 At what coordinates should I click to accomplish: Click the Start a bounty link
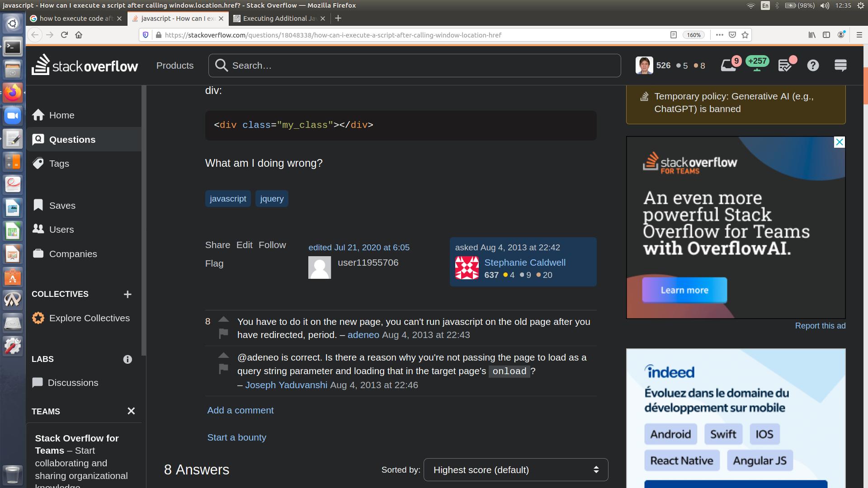236,437
